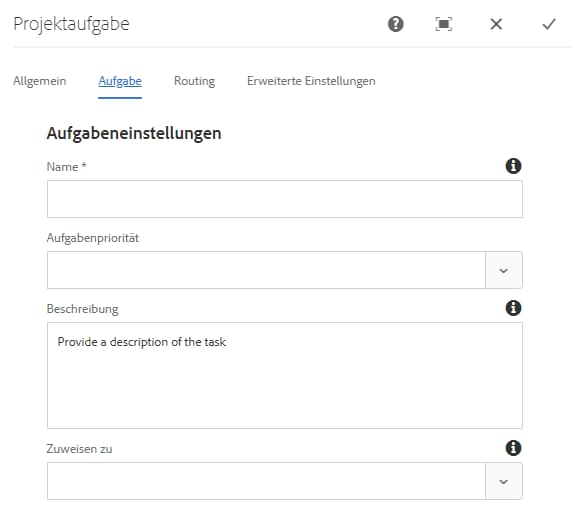The height and width of the screenshot is (524, 585).
Task: Click the Aufgabeneinstellungen heading
Action: click(134, 133)
